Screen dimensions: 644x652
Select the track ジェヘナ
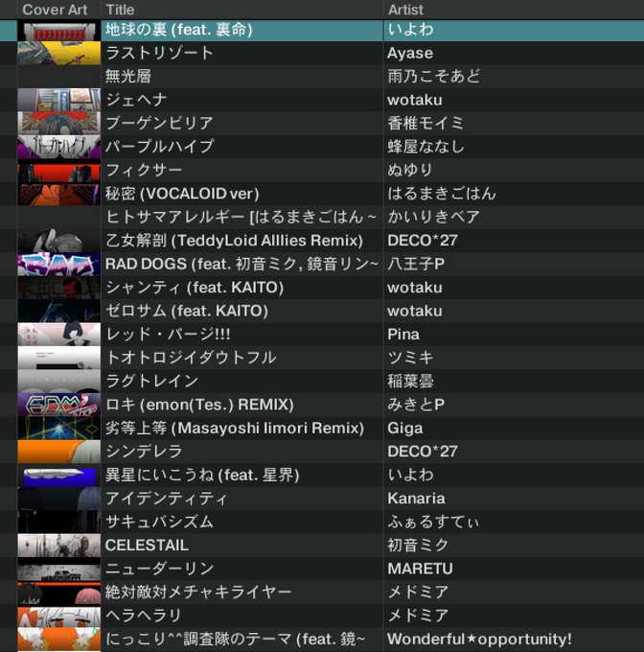click(x=136, y=100)
